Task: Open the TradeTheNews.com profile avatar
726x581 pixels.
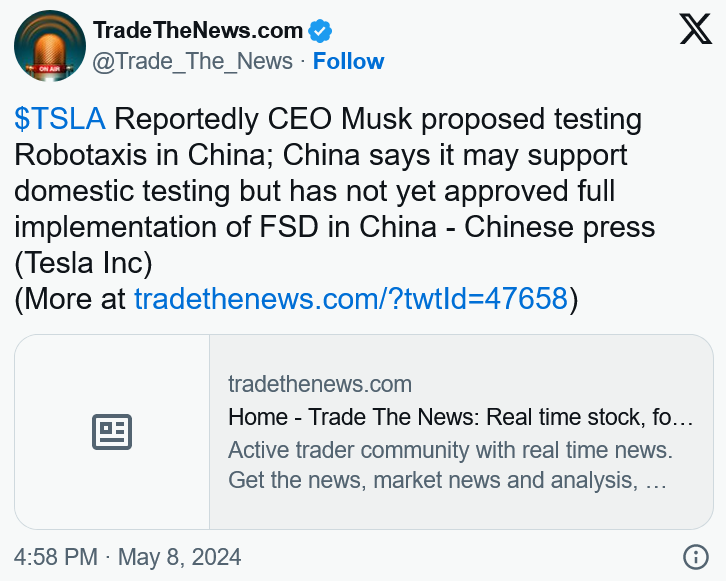Action: coord(49,46)
